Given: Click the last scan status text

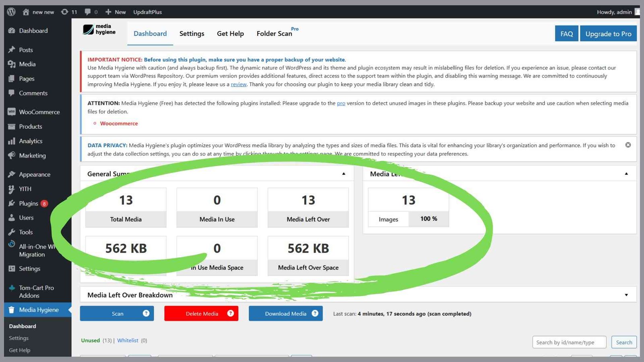Looking at the screenshot, I should (402, 314).
